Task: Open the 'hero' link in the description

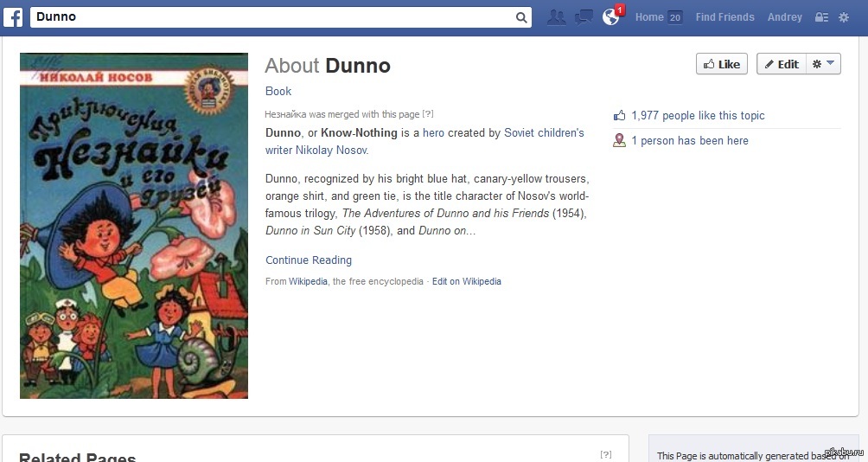Action: pos(433,133)
